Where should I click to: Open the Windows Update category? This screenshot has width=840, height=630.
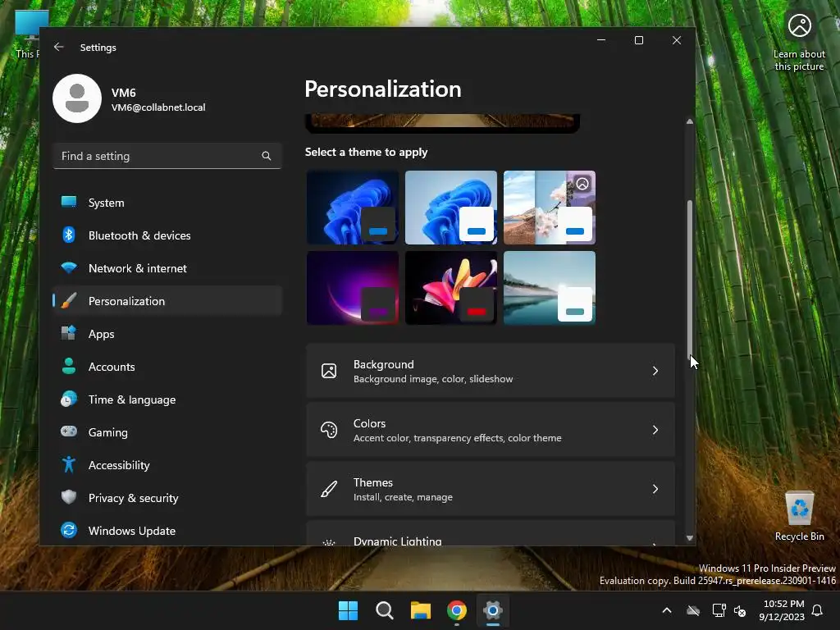pos(167,531)
